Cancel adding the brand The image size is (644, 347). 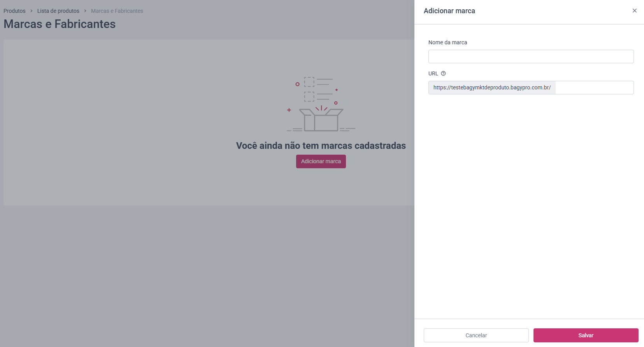point(476,335)
